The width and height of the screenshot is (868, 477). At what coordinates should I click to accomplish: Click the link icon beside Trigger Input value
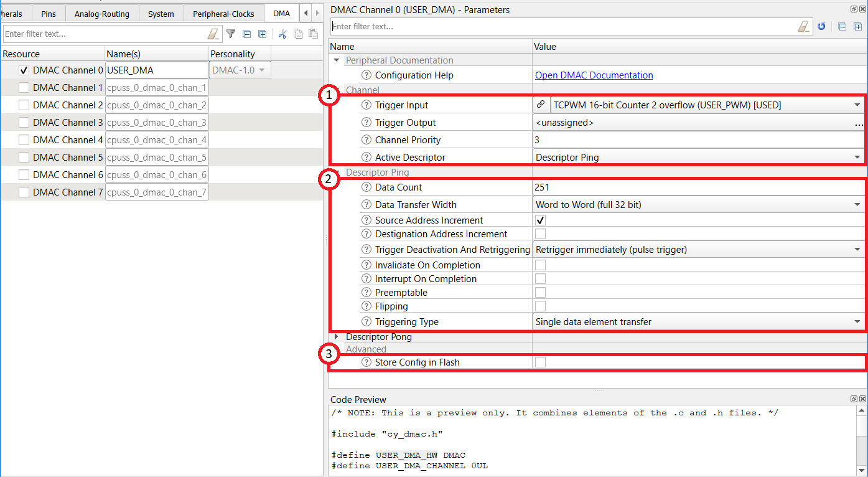coord(541,105)
